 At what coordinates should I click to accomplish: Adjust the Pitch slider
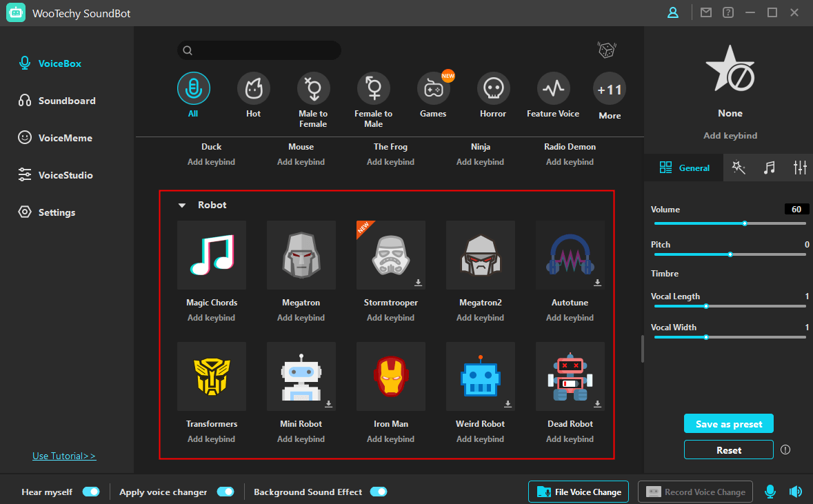[x=730, y=254]
